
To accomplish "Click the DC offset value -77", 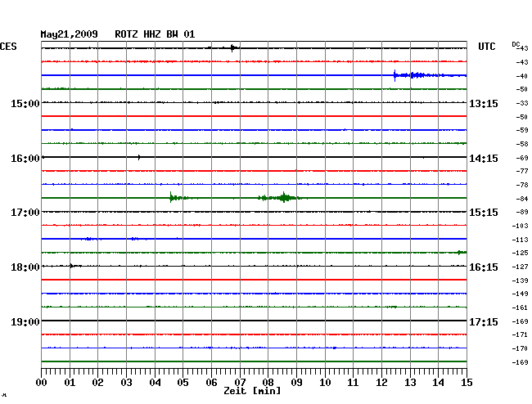I will pos(522,171).
